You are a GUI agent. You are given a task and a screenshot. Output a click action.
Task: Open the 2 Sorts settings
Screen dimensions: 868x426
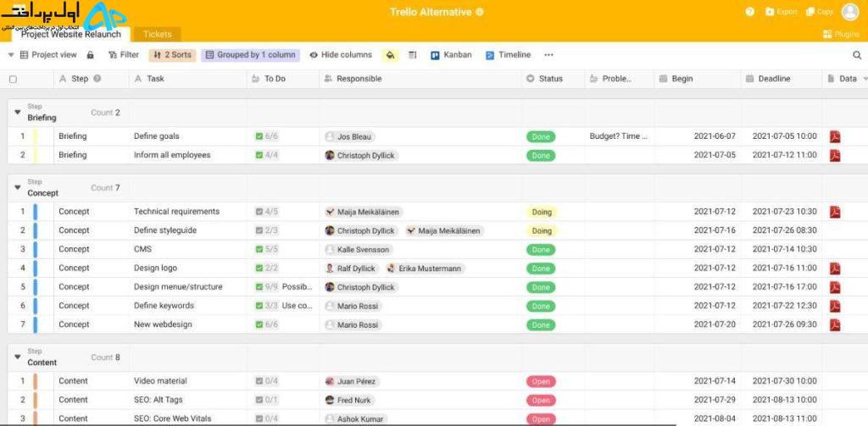click(x=172, y=55)
